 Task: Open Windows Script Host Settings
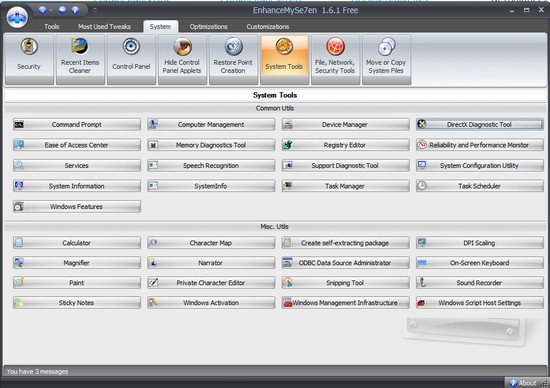[x=480, y=303]
